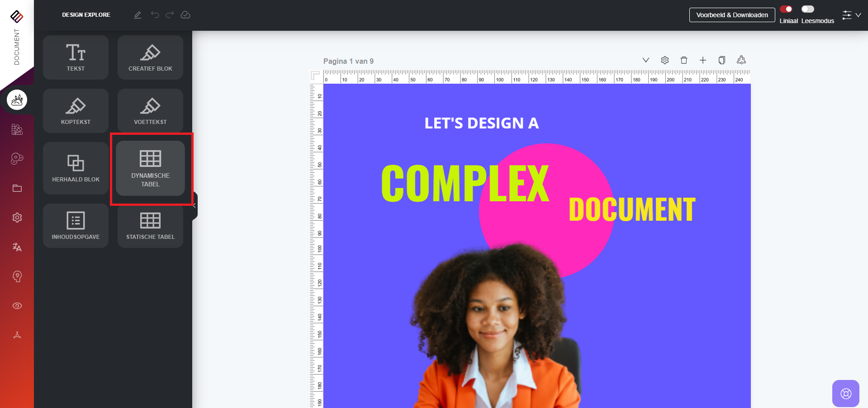Enable the Leesmodus switch
Screen dimensions: 868x408
[808, 9]
